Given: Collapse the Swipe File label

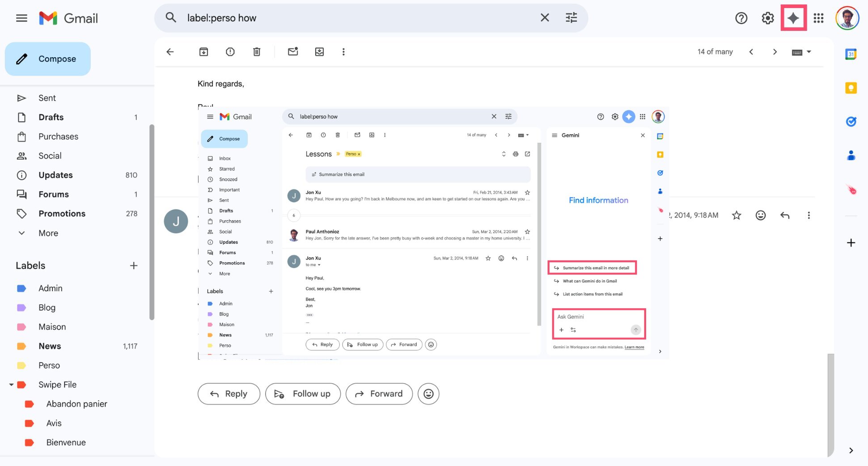Looking at the screenshot, I should click(x=11, y=385).
